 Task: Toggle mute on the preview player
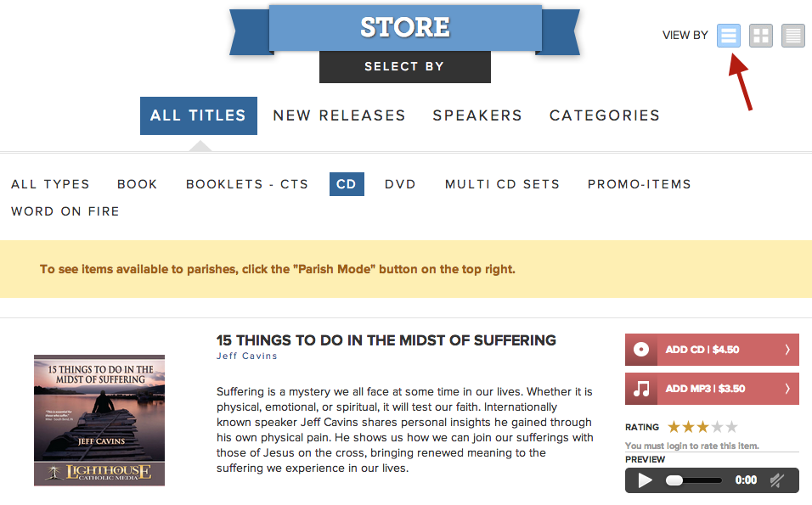pos(776,480)
